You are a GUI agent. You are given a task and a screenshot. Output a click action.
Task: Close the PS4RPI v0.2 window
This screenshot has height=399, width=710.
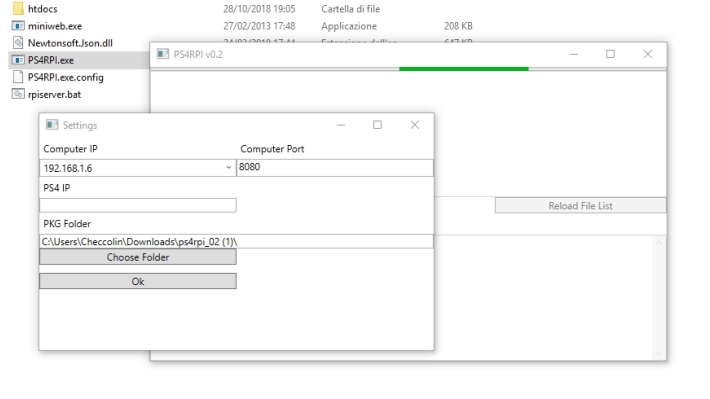pos(648,54)
